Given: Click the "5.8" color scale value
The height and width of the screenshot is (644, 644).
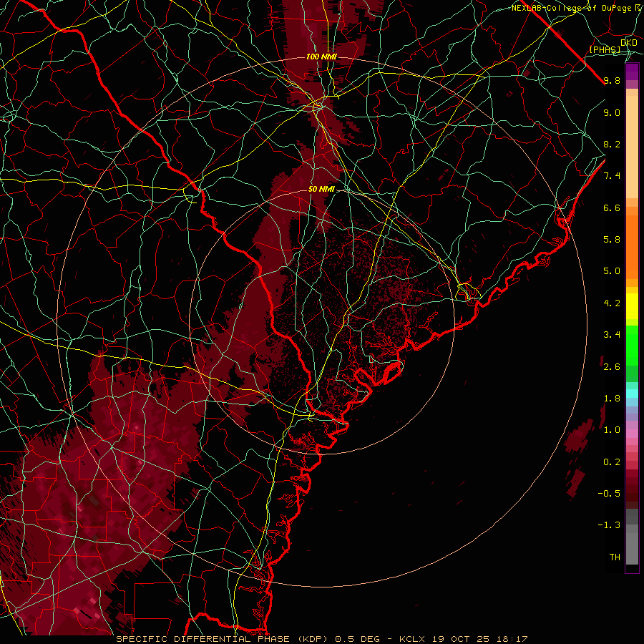Looking at the screenshot, I should pos(612,240).
